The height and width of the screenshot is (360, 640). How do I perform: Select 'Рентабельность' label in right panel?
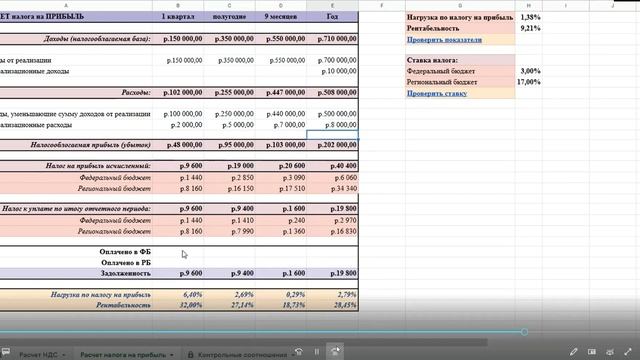(x=460, y=28)
